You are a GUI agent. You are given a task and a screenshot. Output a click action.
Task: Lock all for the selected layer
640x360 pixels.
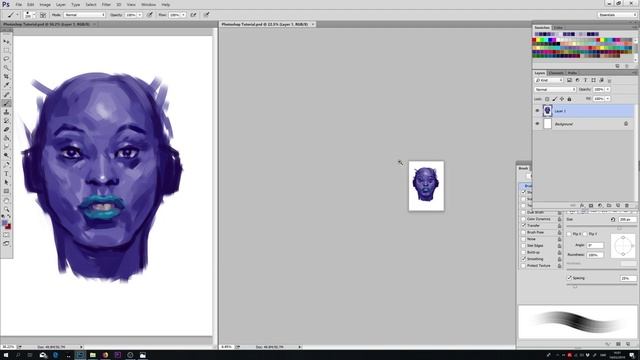tap(569, 99)
